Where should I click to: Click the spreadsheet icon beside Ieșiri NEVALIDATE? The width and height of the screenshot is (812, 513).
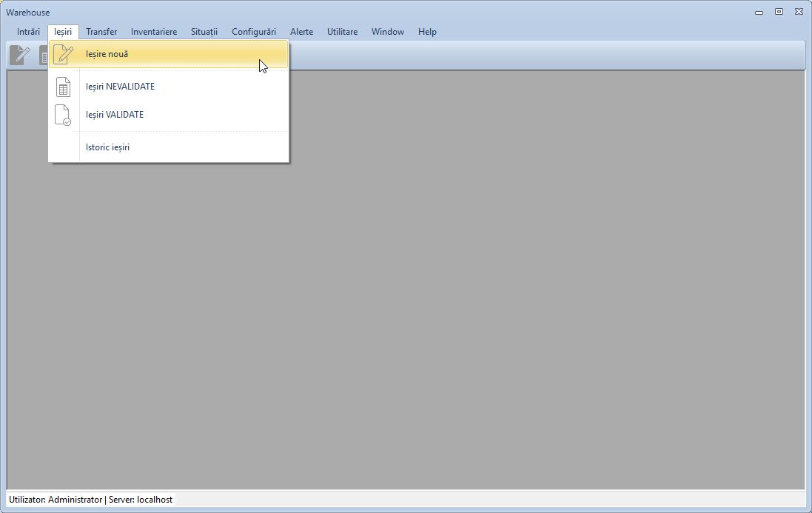coord(64,87)
